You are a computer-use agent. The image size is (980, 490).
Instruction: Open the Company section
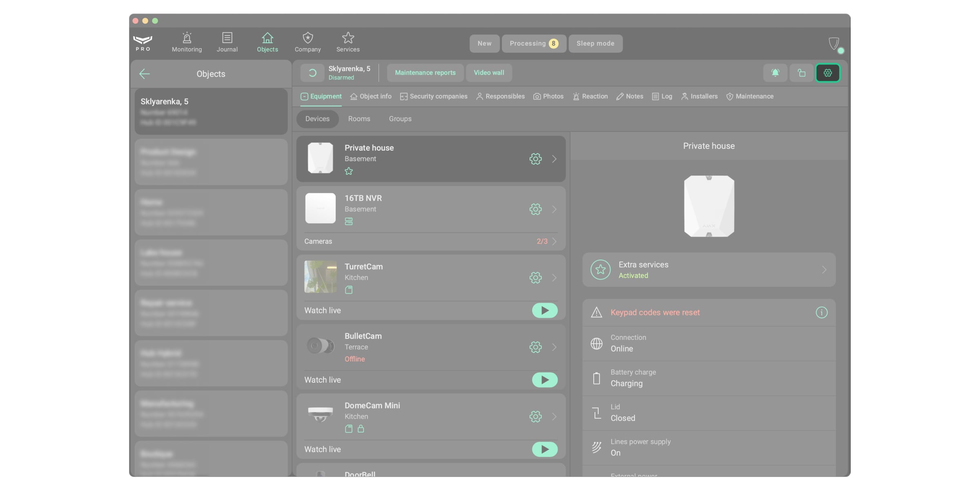[308, 42]
